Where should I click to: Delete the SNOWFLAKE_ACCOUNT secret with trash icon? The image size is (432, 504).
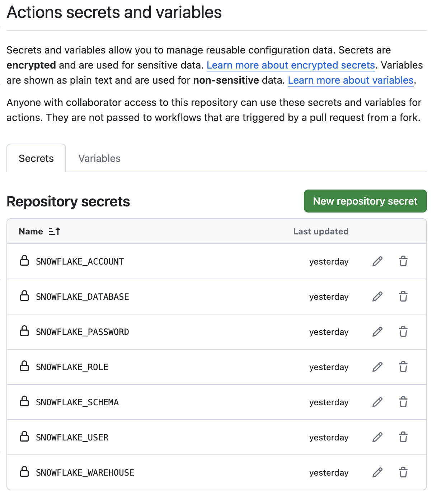click(x=403, y=261)
